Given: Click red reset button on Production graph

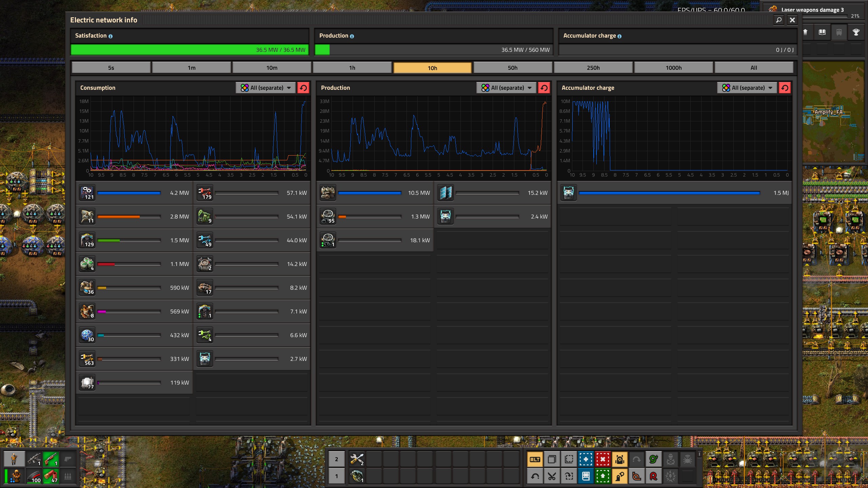Looking at the screenshot, I should pos(544,88).
